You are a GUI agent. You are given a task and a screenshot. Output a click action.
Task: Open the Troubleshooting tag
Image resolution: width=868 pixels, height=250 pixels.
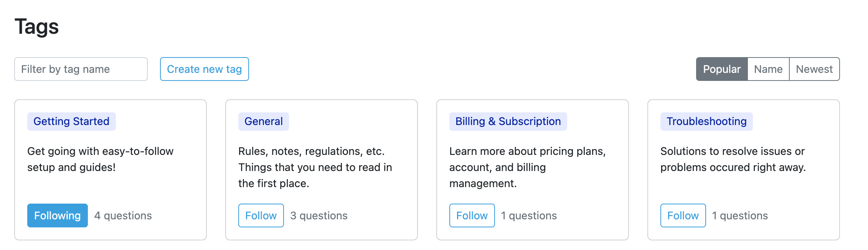[706, 121]
